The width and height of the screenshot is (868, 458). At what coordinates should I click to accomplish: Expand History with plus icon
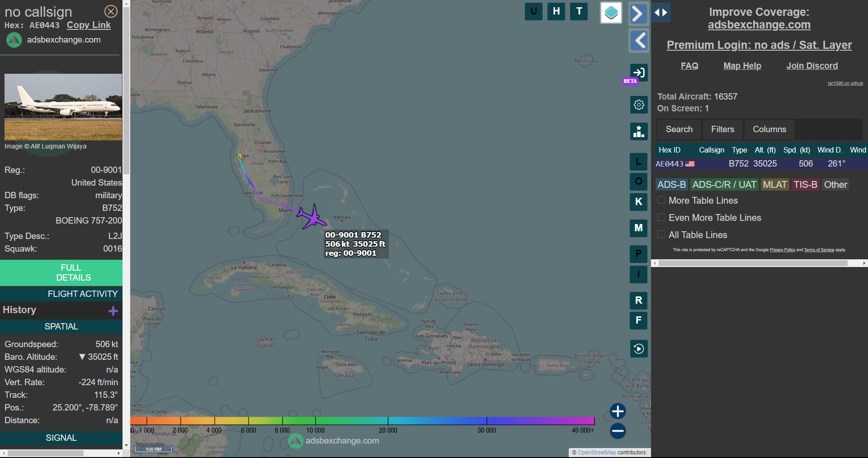click(113, 310)
